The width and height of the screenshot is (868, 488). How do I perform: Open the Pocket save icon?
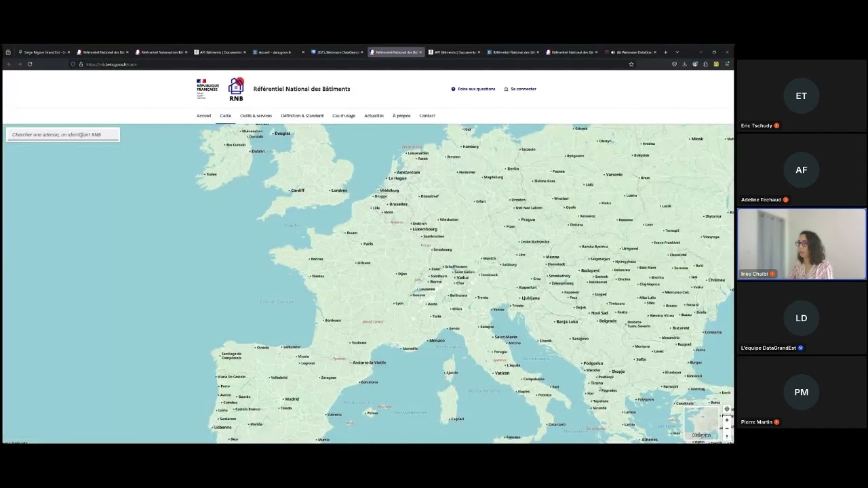click(x=674, y=64)
